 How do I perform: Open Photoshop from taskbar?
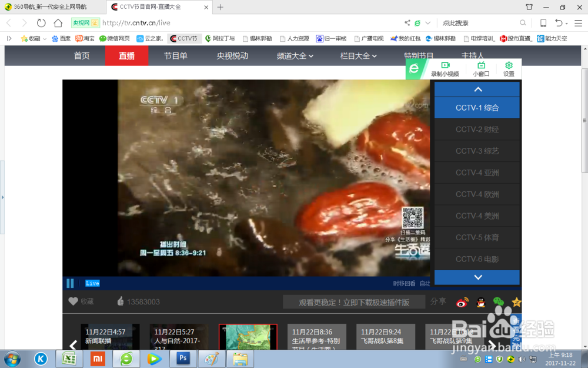[183, 359]
